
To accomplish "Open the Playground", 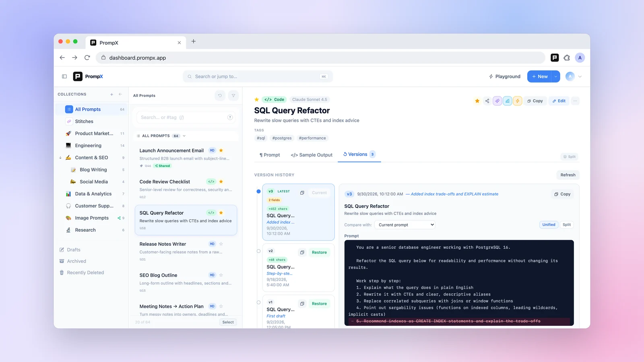I will point(504,76).
